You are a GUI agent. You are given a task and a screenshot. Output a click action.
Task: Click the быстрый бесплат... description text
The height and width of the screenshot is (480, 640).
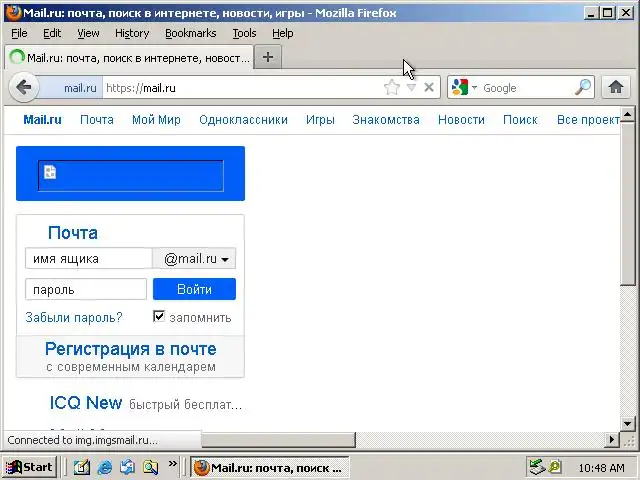(186, 404)
